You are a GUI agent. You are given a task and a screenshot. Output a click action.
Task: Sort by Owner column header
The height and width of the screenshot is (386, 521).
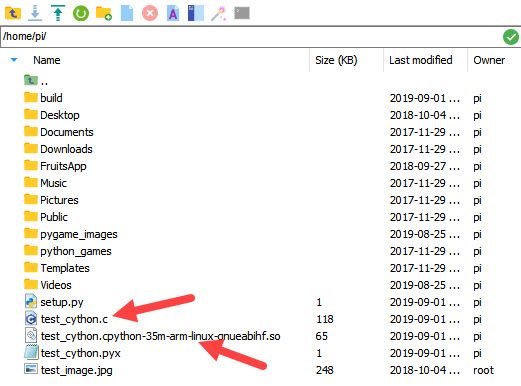[x=489, y=60]
